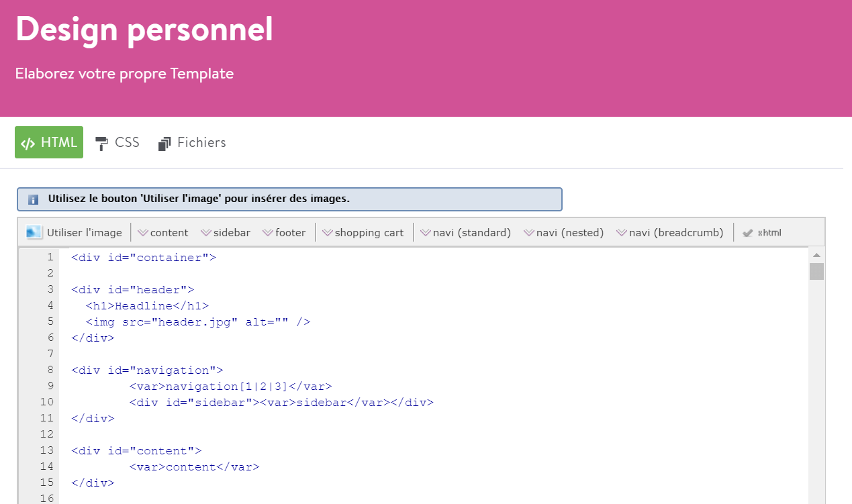Click the 'Utiliser l'image' picture icon
Viewport: 852px width, 504px height.
point(34,232)
